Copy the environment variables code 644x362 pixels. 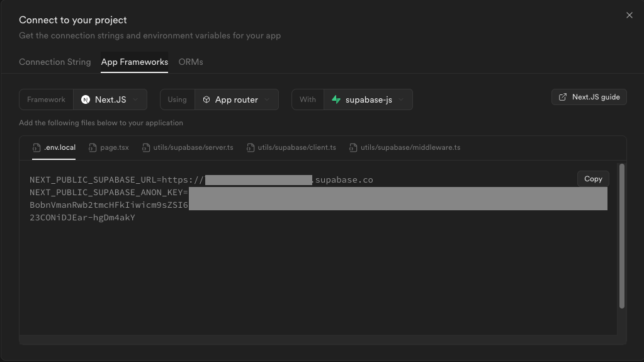click(x=593, y=179)
